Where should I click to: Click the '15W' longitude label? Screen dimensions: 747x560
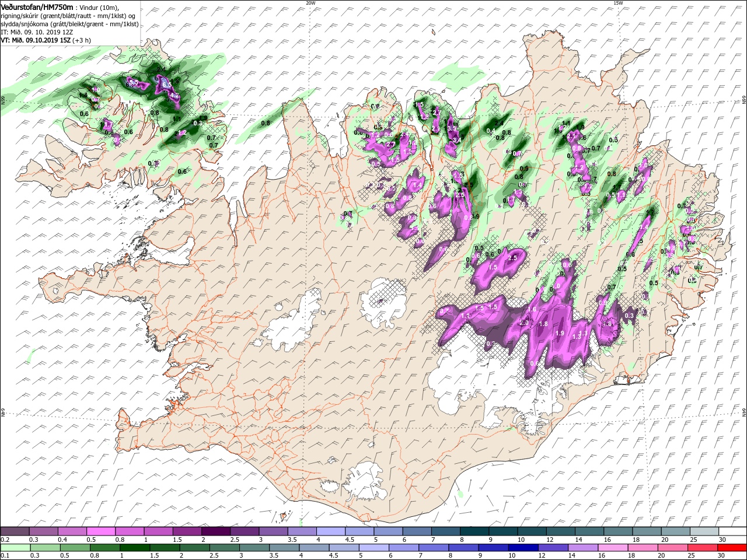(618, 3)
